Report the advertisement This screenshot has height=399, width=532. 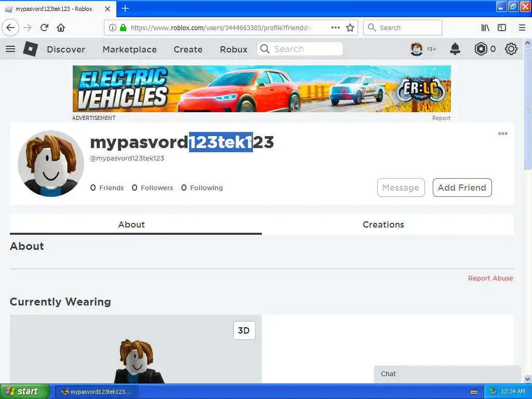[x=441, y=118]
